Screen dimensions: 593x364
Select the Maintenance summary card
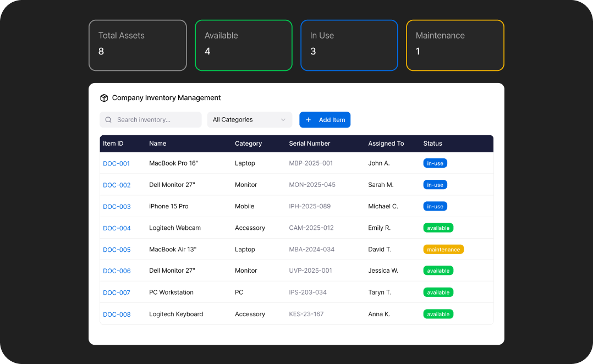pos(455,46)
